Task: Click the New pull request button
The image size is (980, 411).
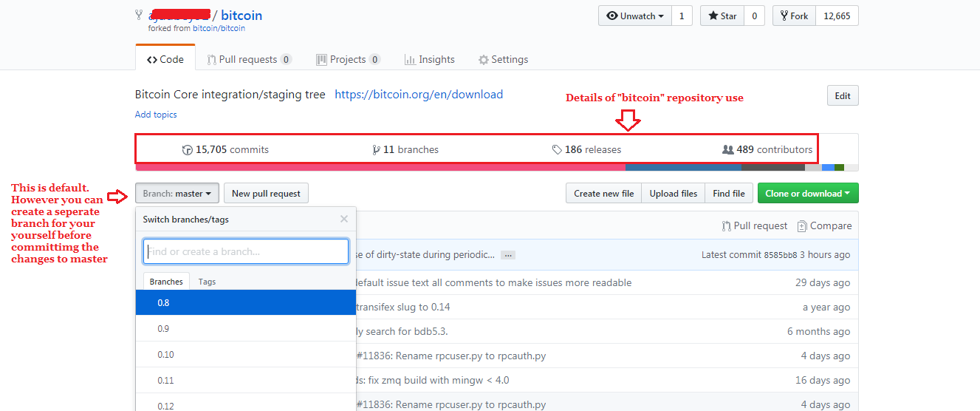Action: 266,194
